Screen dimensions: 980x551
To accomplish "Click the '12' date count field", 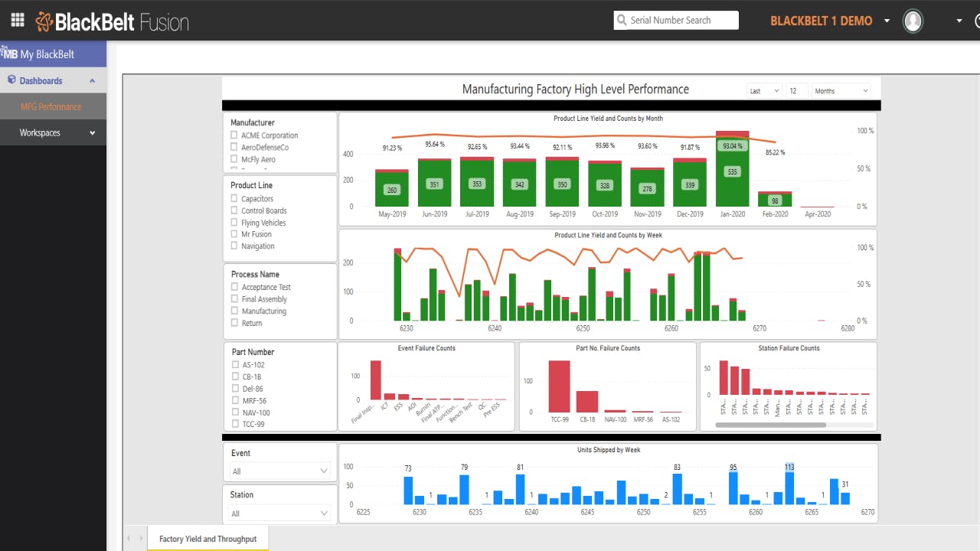I will pyautogui.click(x=796, y=91).
